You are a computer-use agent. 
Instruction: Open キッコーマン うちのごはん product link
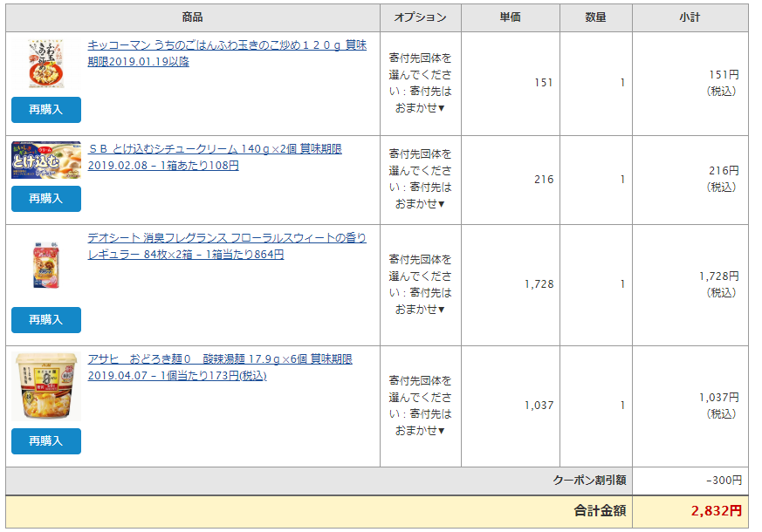[227, 53]
